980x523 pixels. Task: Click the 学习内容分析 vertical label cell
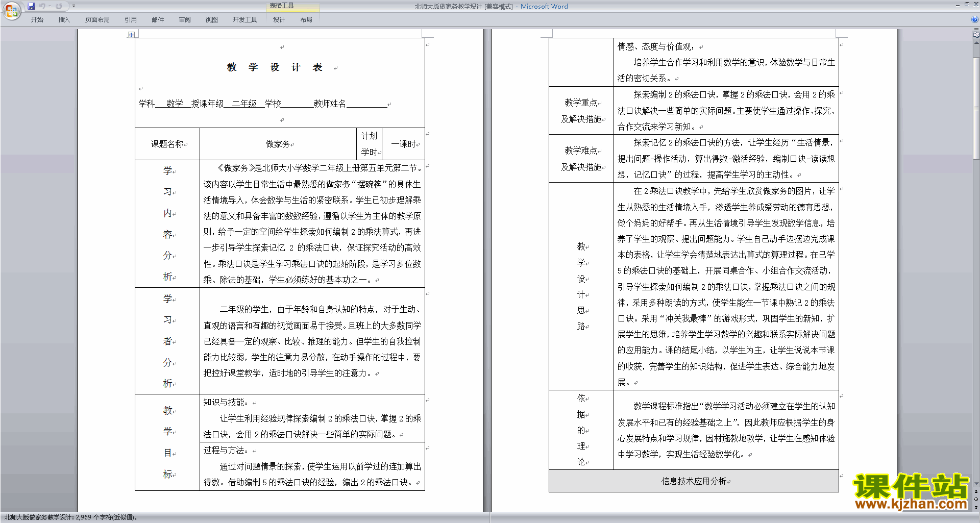[167, 223]
